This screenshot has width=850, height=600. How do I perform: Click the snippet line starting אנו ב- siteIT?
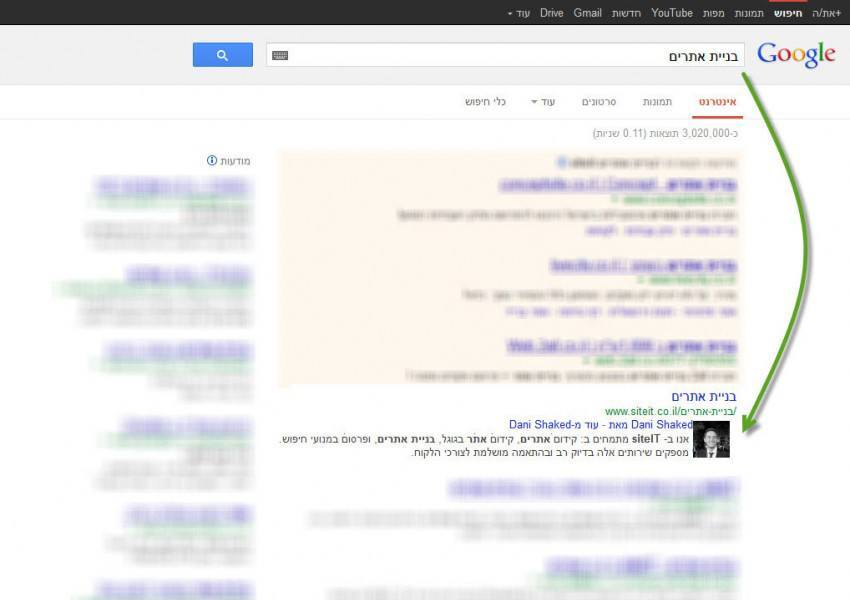(x=484, y=439)
